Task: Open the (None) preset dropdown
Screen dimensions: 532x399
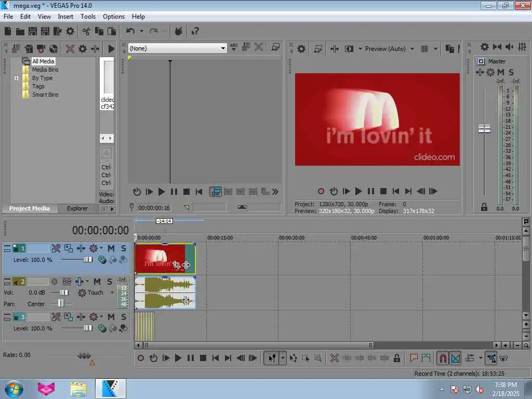Action: pyautogui.click(x=222, y=48)
